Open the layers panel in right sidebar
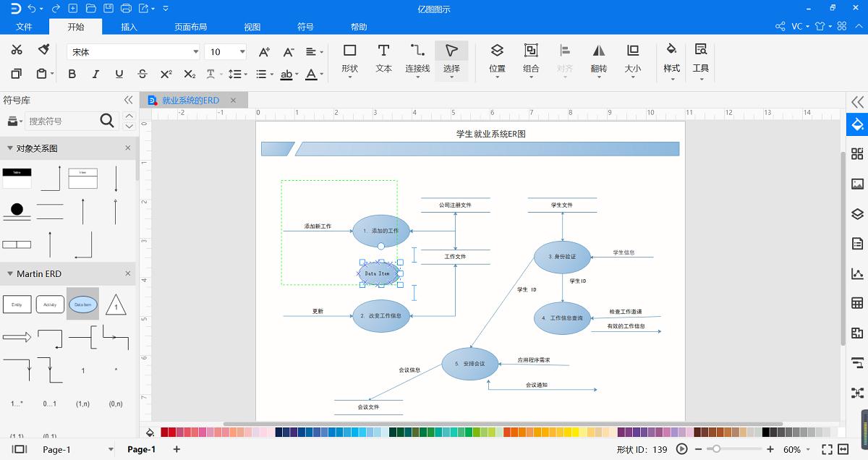The width and height of the screenshot is (868, 460). pyautogui.click(x=857, y=214)
